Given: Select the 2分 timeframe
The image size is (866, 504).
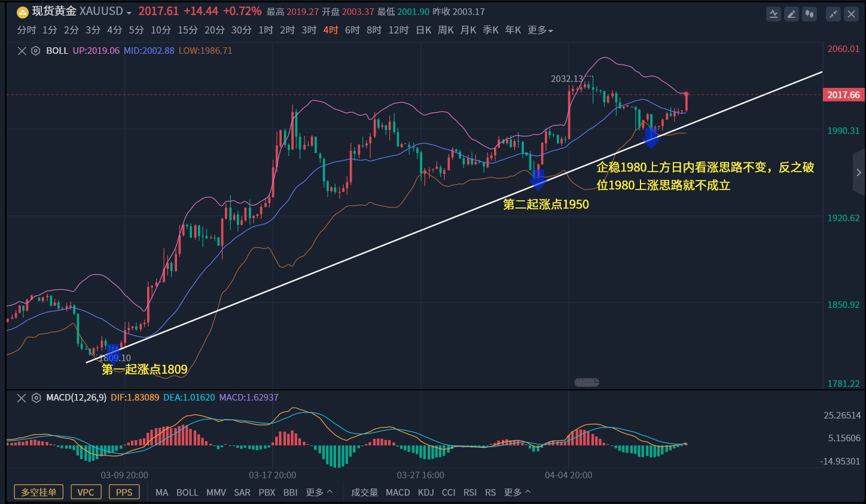Looking at the screenshot, I should pos(71,30).
